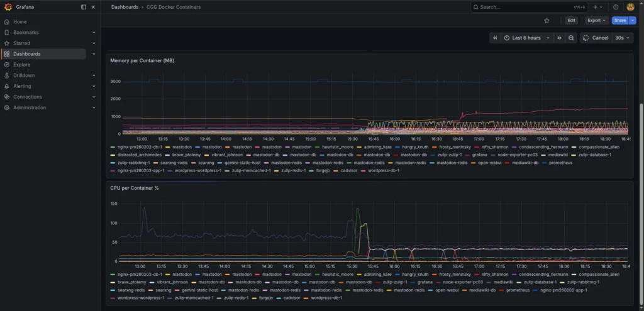Open the 30s refresh interval dropdown
This screenshot has width=644, height=311.
click(622, 38)
